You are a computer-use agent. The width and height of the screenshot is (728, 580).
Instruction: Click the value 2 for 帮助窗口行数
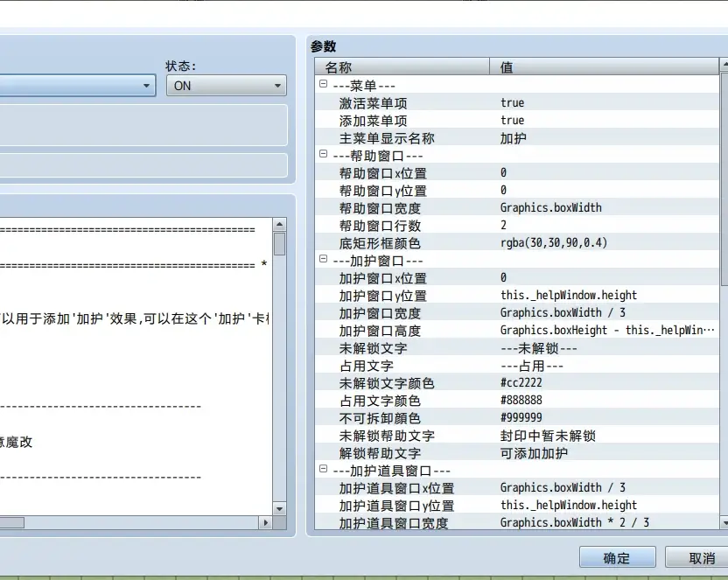pos(504,225)
